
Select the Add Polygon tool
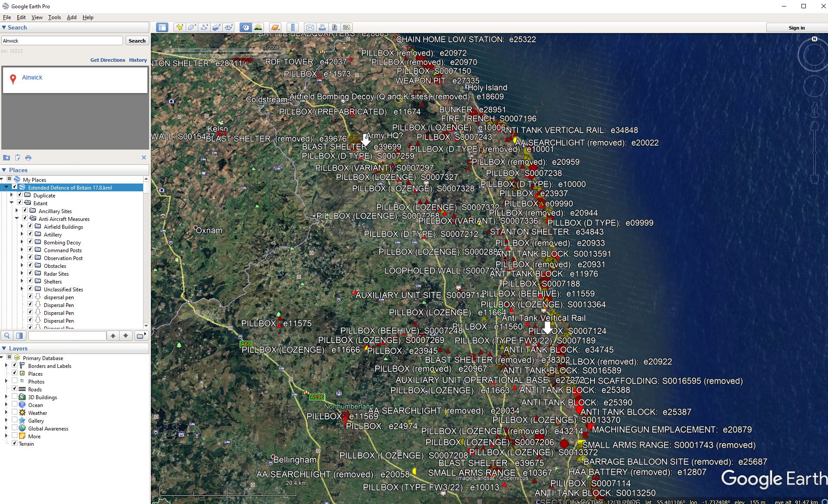192,27
